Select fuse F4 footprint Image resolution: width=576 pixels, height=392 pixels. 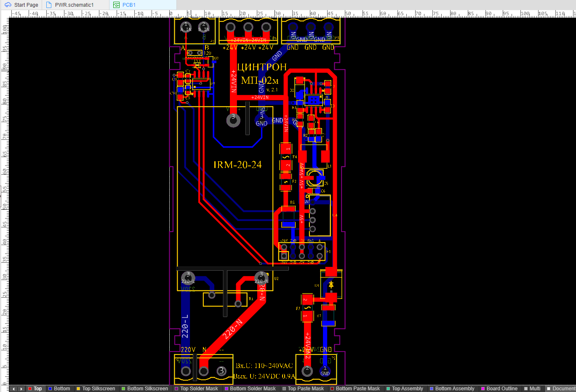pyautogui.click(x=286, y=157)
